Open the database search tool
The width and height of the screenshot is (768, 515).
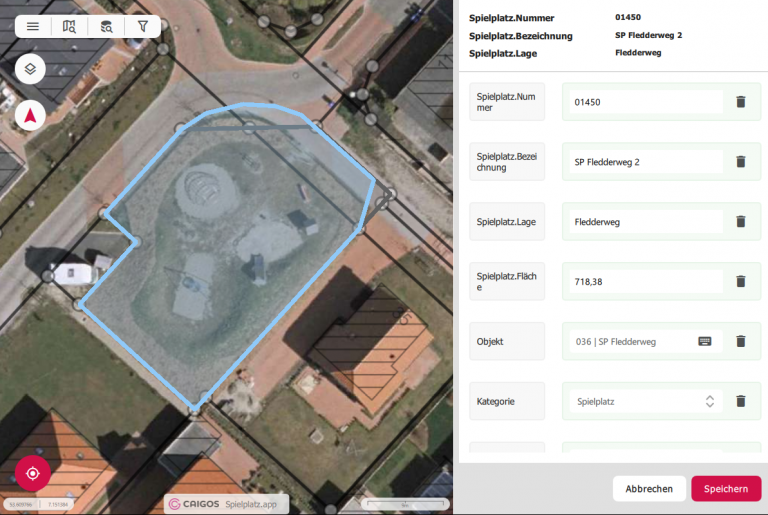click(x=106, y=26)
